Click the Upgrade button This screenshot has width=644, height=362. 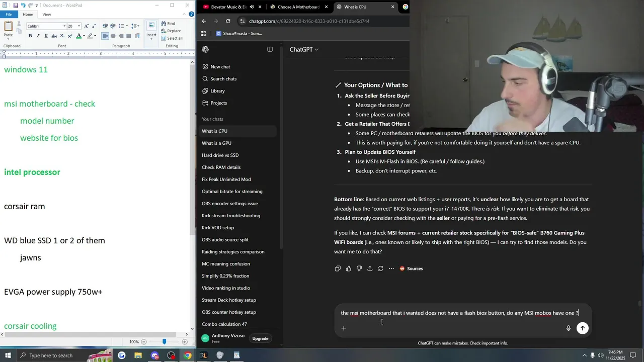(x=260, y=338)
